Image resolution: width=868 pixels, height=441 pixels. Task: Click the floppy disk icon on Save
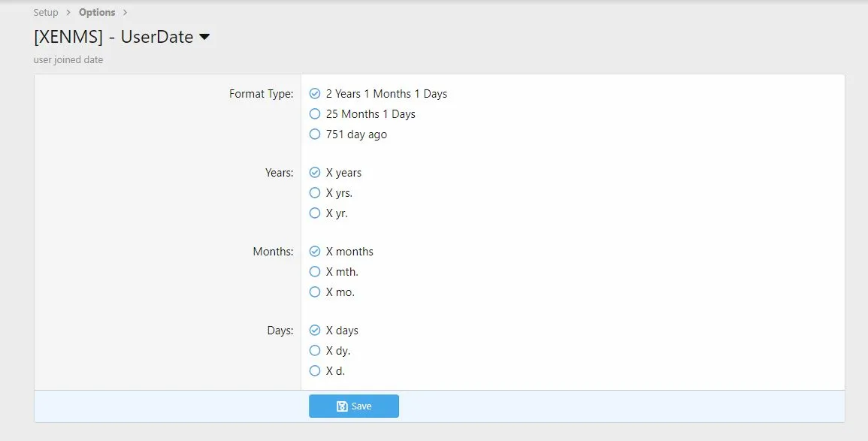[x=342, y=406]
